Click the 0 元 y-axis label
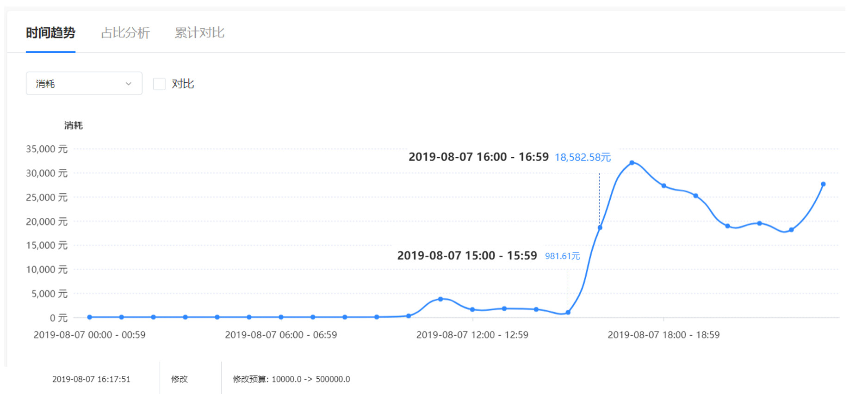Image resolution: width=868 pixels, height=394 pixels. (59, 318)
